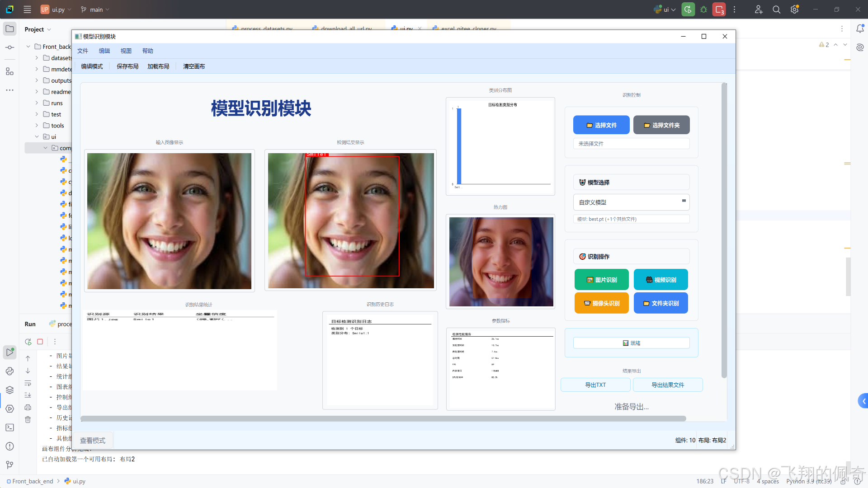Screen dimensions: 868x488
Task: Click the 文件夹识别 folder recognition button
Action: click(x=661, y=303)
